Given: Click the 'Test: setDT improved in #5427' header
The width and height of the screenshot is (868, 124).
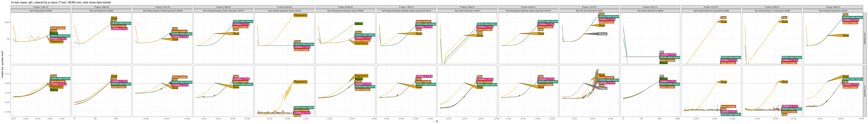Looking at the screenshot, I should pyautogui.click(x=467, y=11).
